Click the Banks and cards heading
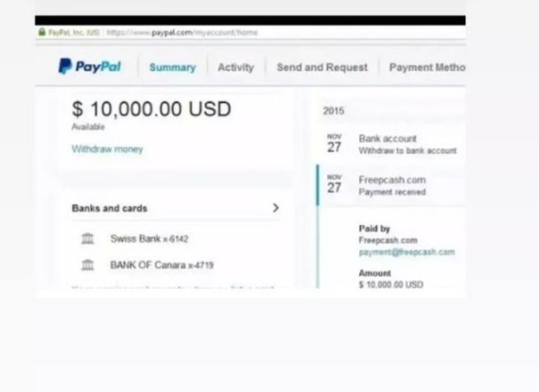This screenshot has width=539, height=392. pyautogui.click(x=110, y=209)
